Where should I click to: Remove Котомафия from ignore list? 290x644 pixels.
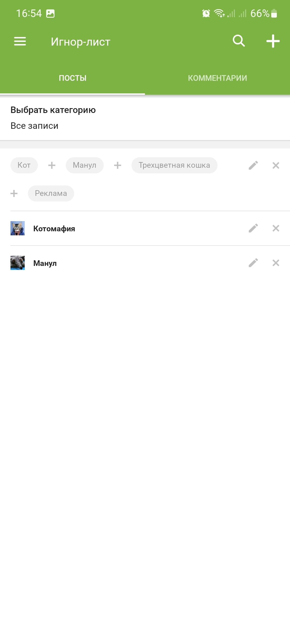pyautogui.click(x=276, y=228)
